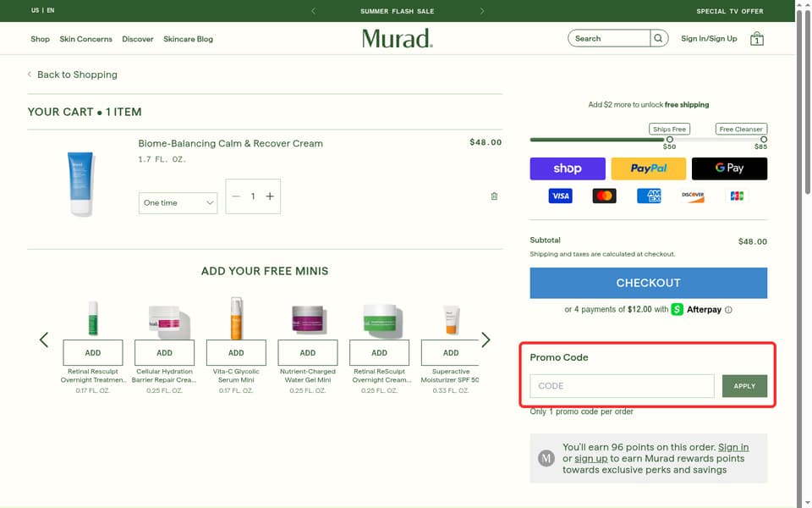Go to next announcement banner
812x508 pixels.
coord(482,11)
